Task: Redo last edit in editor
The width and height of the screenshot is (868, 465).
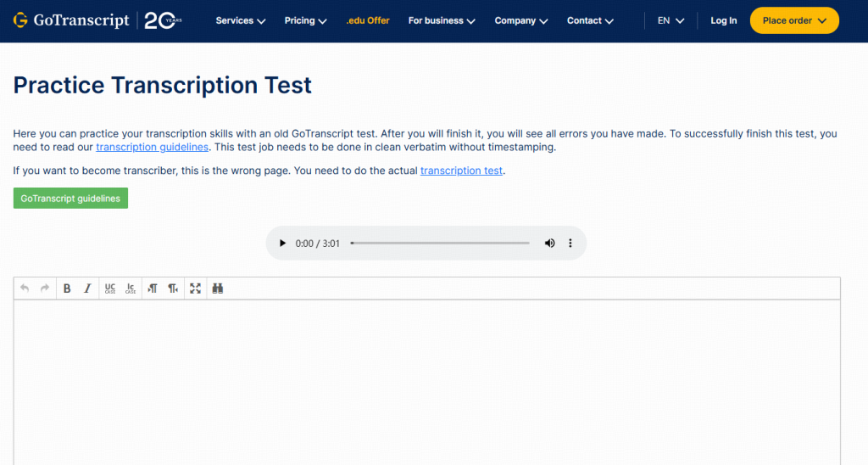Action: [45, 289]
